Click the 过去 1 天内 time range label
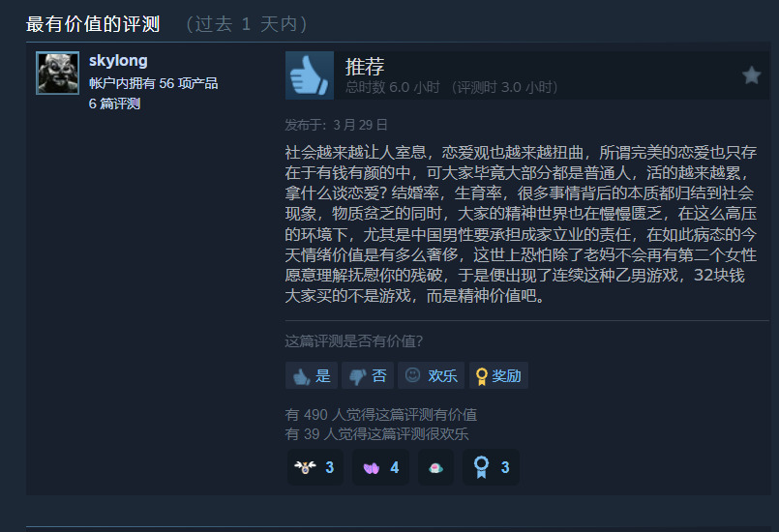779x532 pixels. (246, 24)
